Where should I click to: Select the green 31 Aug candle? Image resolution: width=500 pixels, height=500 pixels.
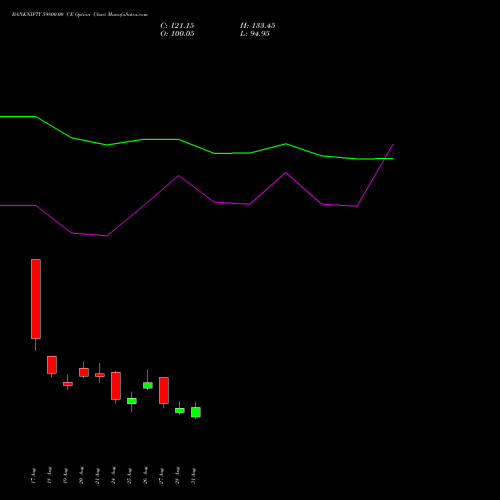(196, 412)
